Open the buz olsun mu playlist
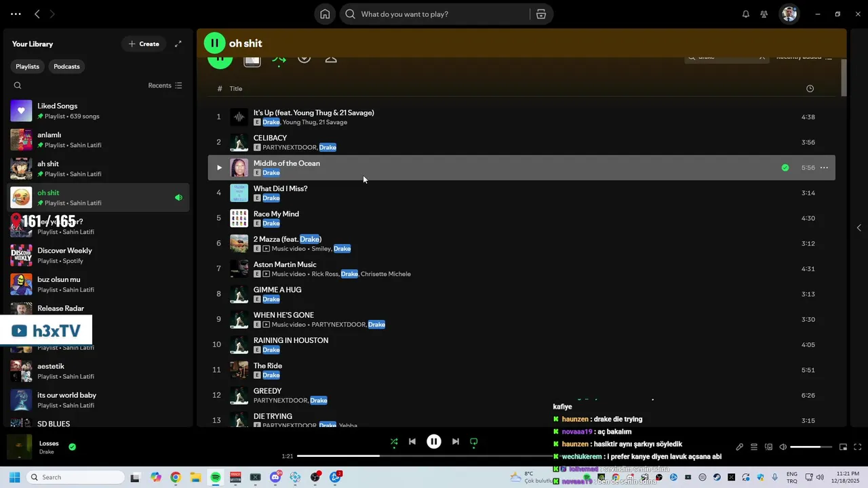This screenshot has width=868, height=488. [98, 284]
